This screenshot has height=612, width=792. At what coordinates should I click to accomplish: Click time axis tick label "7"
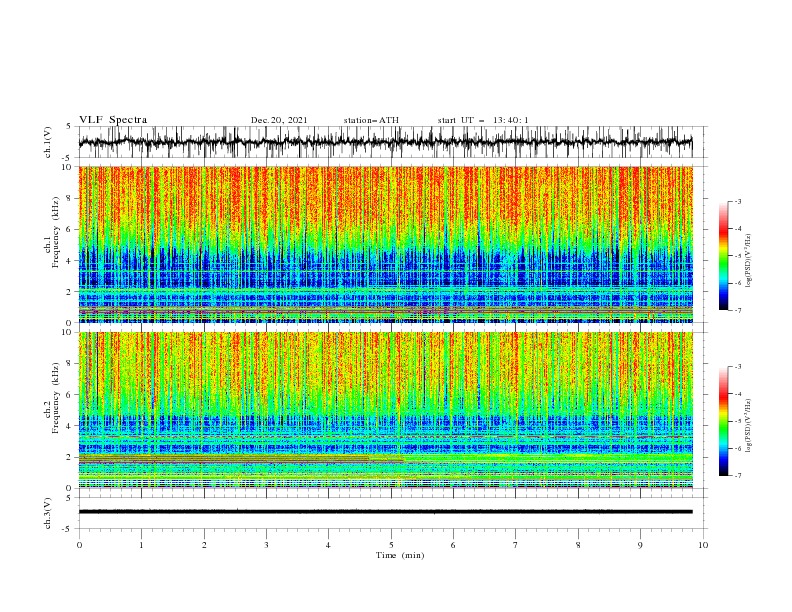tap(516, 545)
